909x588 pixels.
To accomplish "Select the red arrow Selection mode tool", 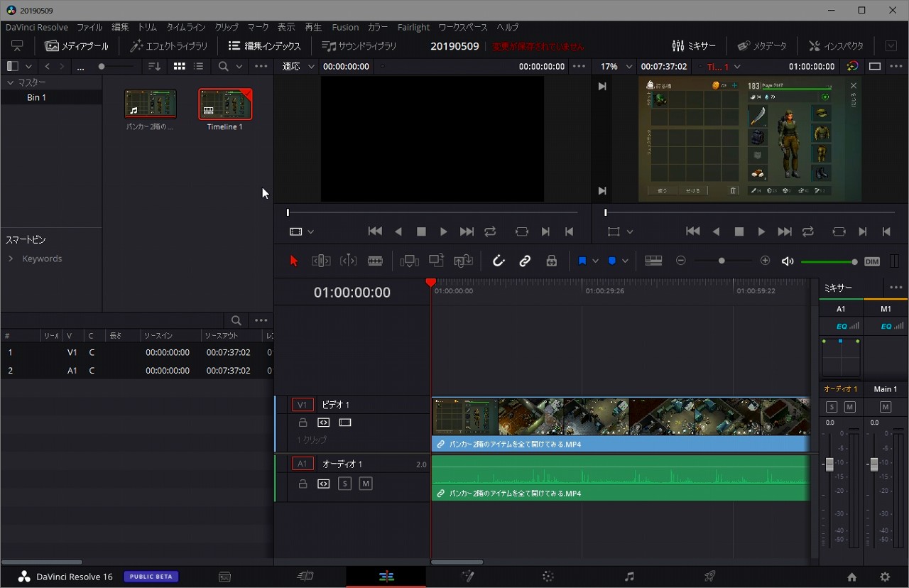I will [x=294, y=261].
